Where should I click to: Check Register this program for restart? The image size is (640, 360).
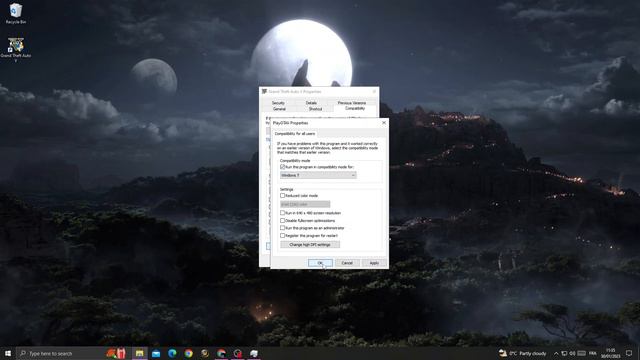[282, 236]
